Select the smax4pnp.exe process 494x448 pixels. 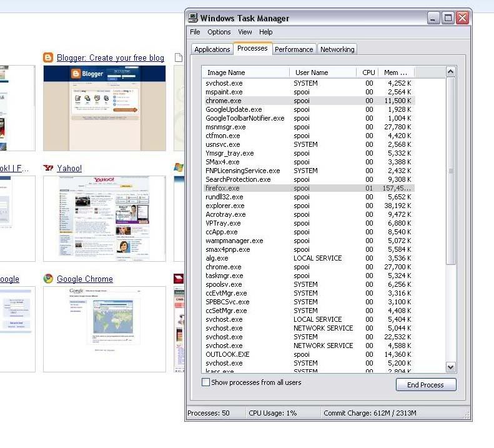309,249
